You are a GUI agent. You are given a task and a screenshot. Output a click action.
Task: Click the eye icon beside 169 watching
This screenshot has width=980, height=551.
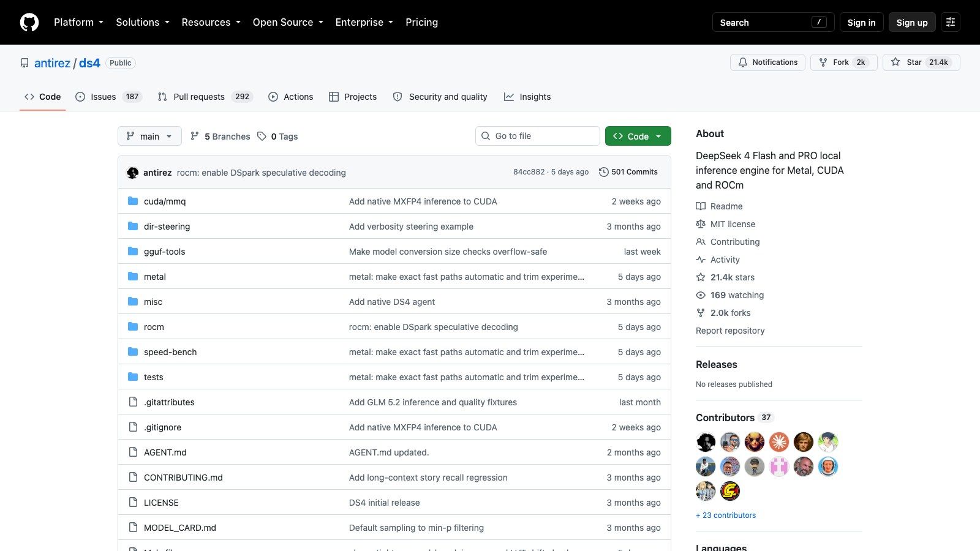(701, 295)
